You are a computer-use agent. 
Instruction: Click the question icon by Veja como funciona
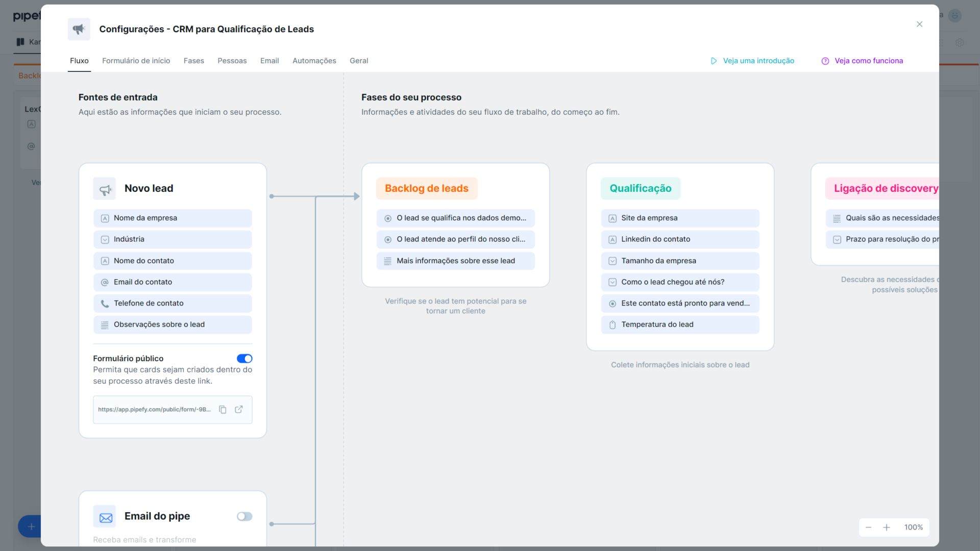click(825, 61)
